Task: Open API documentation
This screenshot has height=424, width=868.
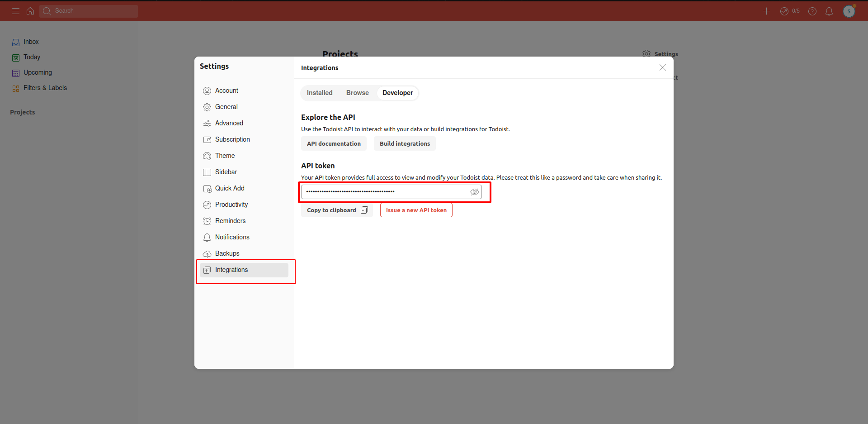Action: 334,143
